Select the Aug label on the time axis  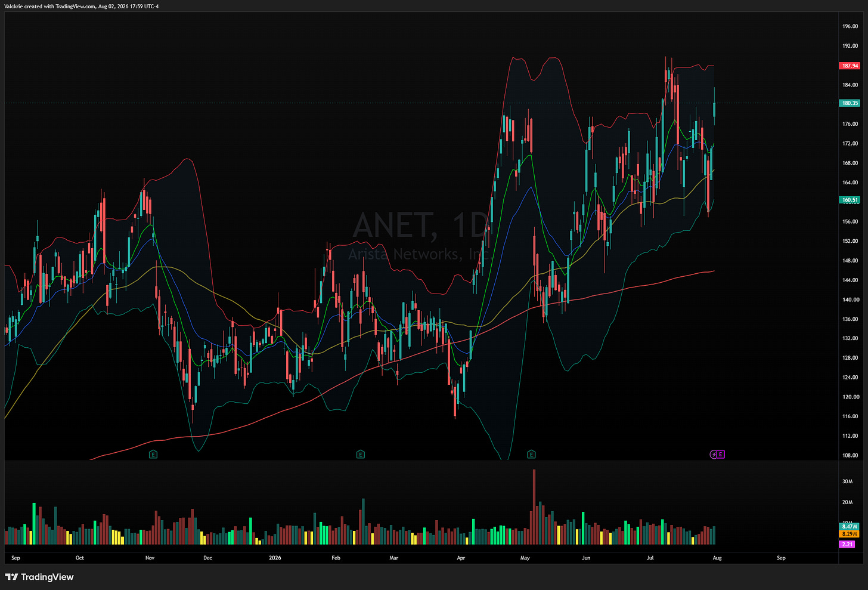coord(717,558)
